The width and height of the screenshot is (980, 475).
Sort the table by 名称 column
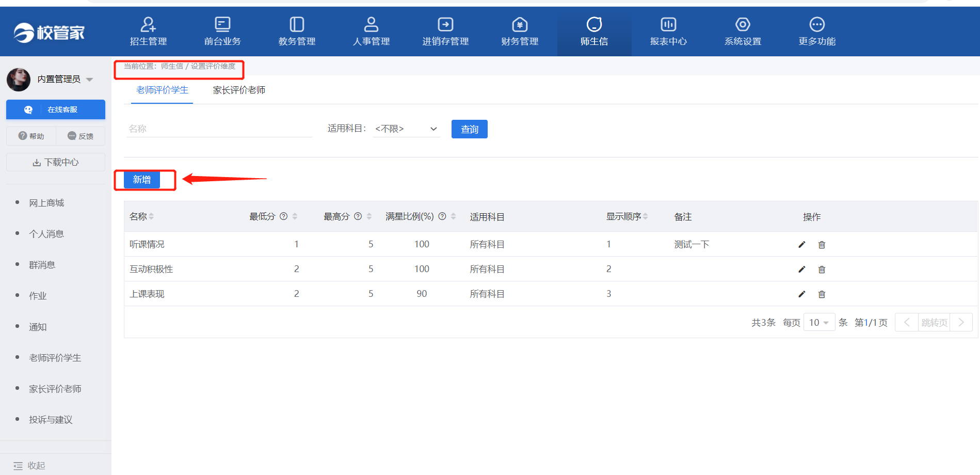point(151,216)
